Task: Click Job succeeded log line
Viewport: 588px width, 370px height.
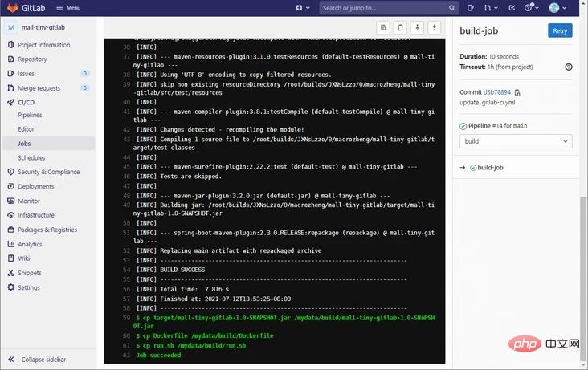Action: (x=158, y=355)
